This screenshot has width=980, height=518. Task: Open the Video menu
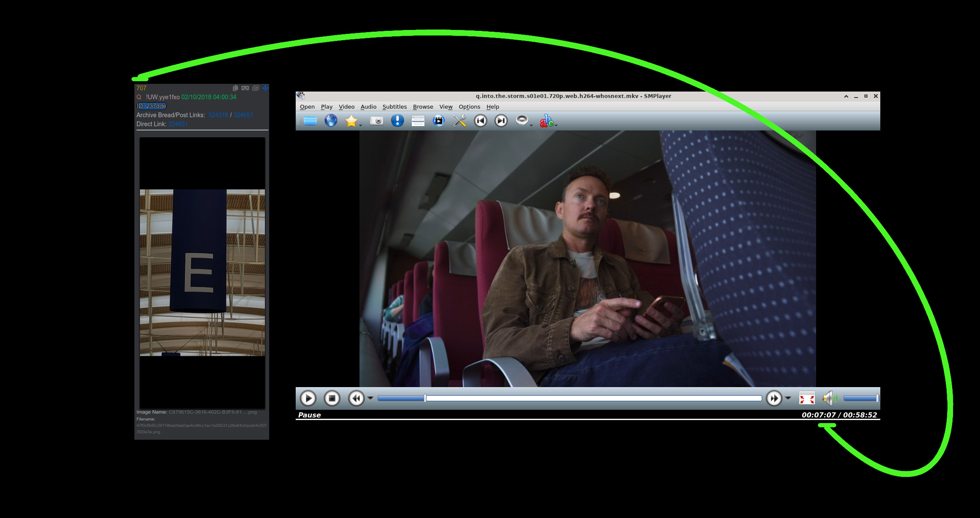point(347,107)
